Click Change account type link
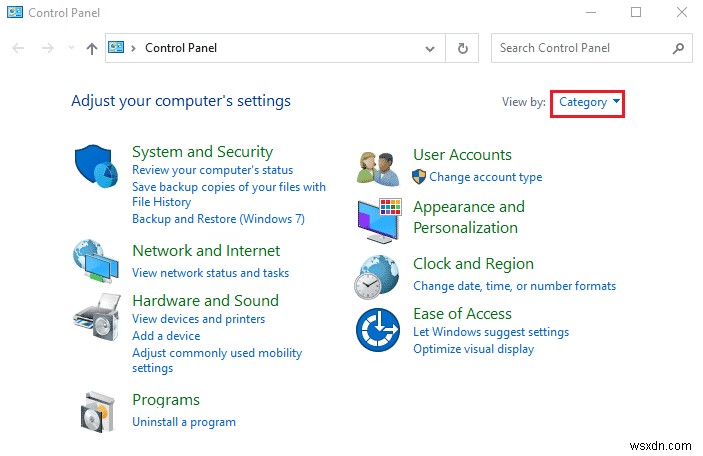Screen dimensions: 703x456 click(485, 177)
